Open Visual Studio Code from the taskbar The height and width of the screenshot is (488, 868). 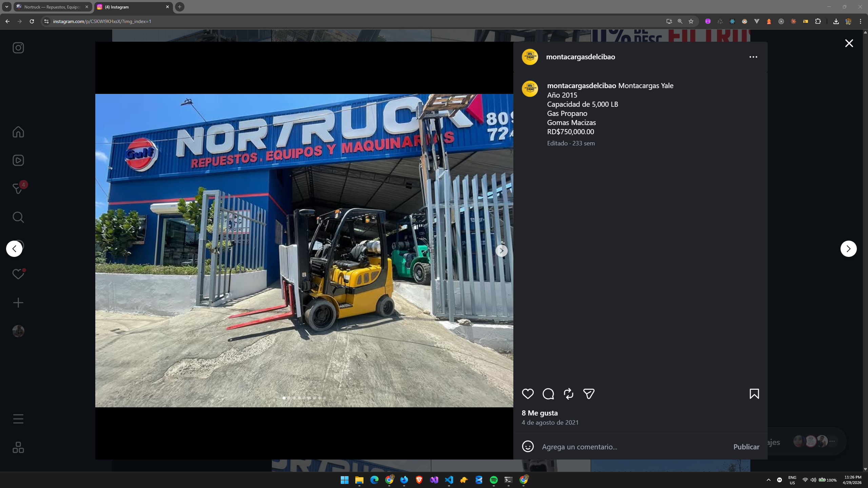click(x=449, y=480)
